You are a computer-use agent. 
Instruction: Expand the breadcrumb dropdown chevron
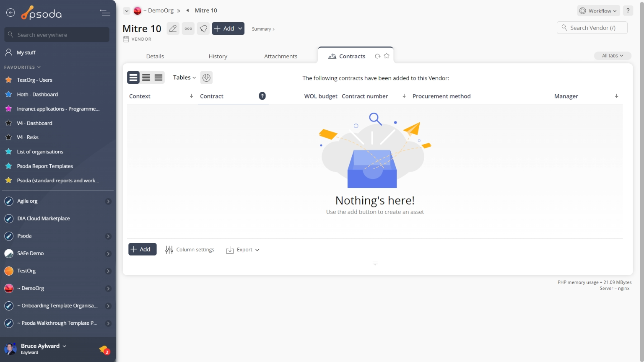(x=127, y=11)
